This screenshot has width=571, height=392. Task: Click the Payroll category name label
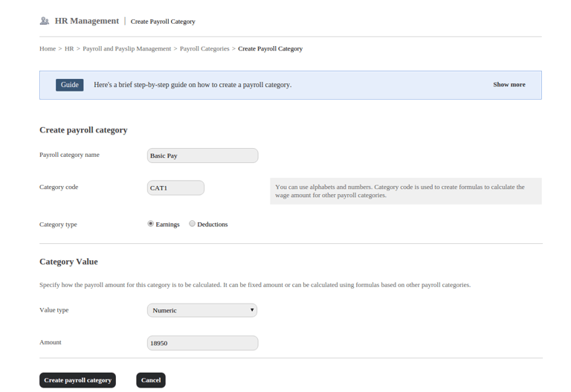(69, 155)
